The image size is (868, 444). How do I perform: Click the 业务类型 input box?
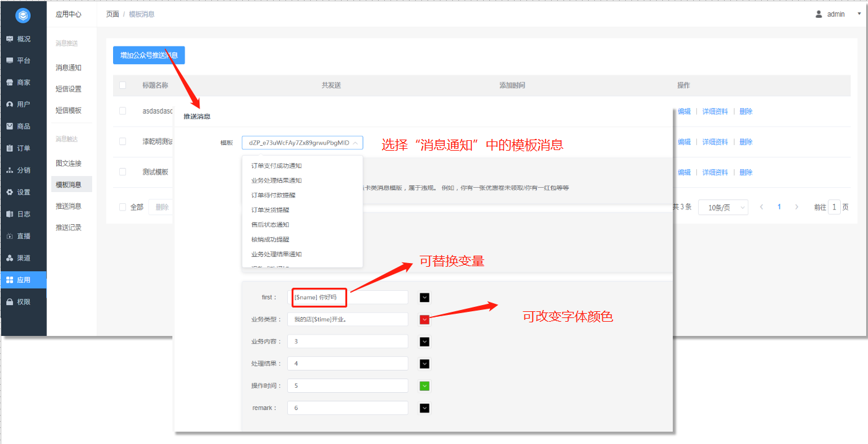[x=349, y=319]
